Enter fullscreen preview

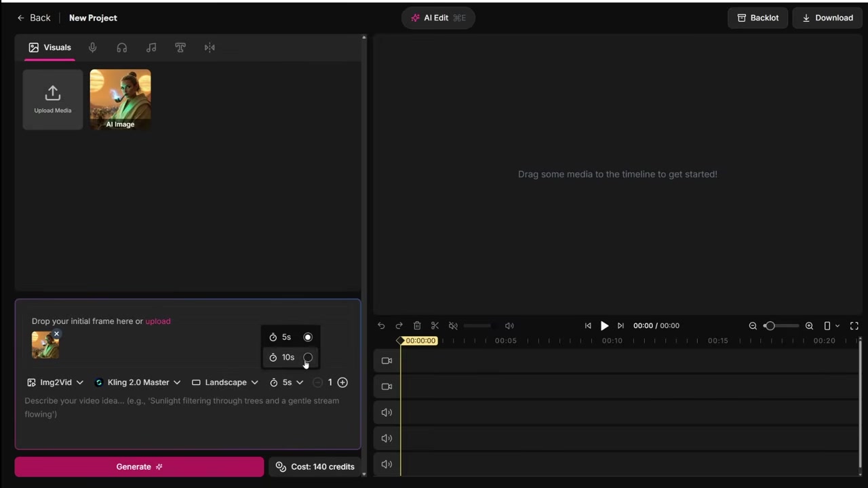[x=854, y=326]
